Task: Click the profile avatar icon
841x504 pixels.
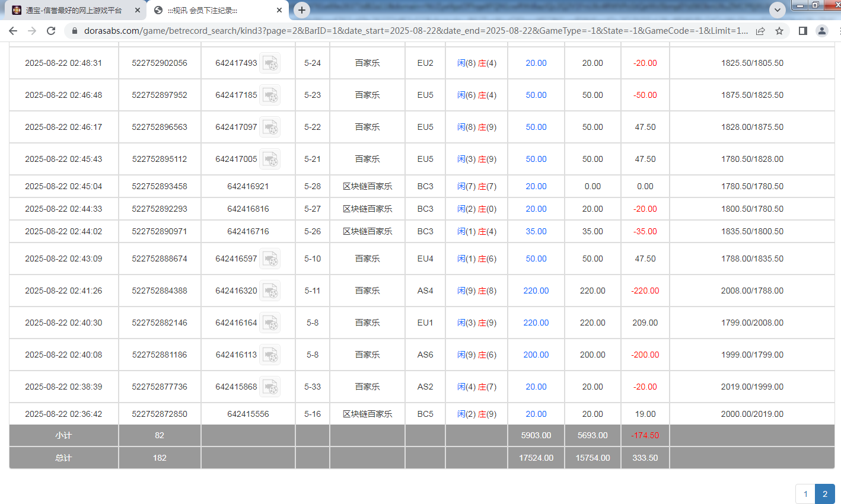Action: (x=821, y=31)
